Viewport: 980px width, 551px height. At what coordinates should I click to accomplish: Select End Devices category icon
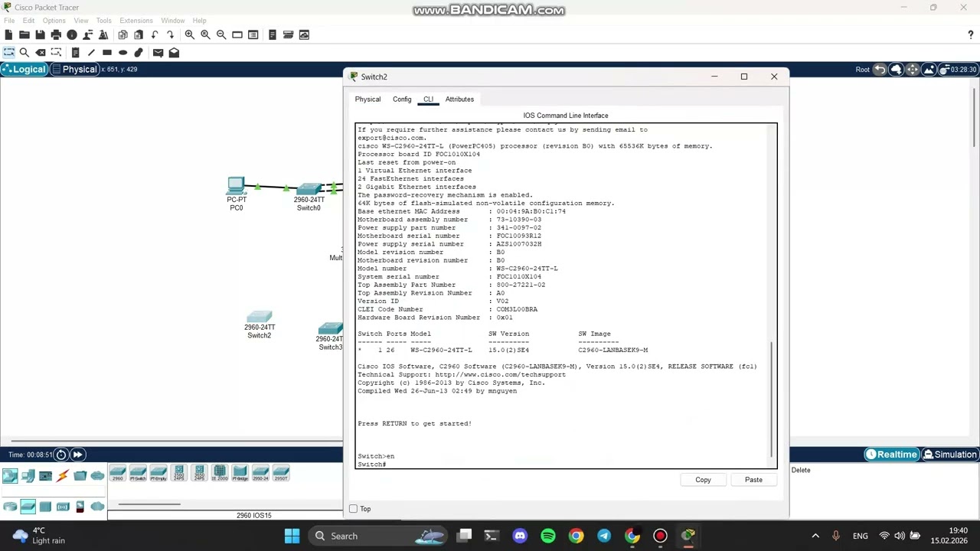pyautogui.click(x=28, y=476)
